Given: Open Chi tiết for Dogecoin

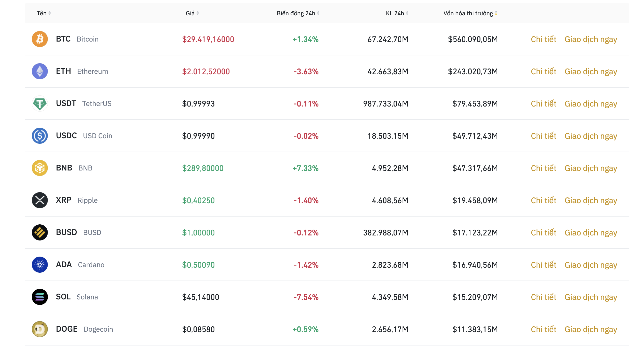Looking at the screenshot, I should point(543,329).
